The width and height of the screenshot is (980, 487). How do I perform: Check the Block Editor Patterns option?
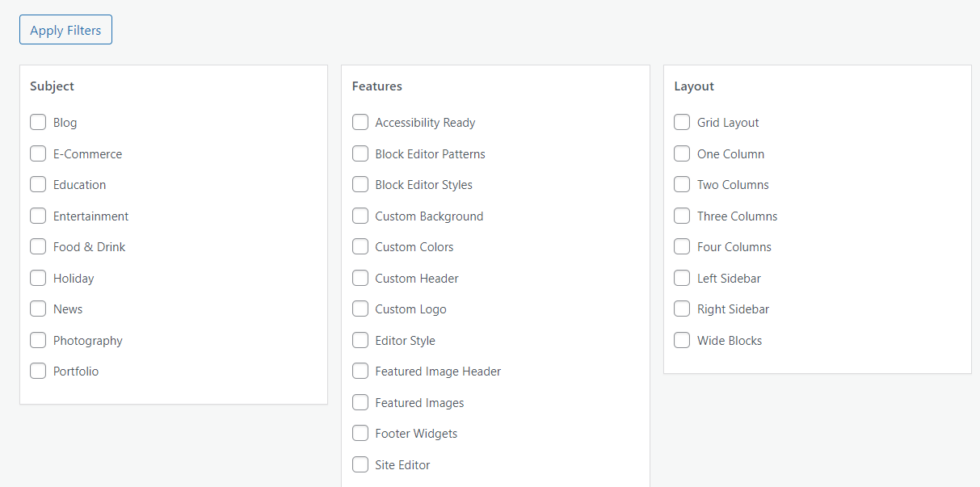tap(360, 153)
